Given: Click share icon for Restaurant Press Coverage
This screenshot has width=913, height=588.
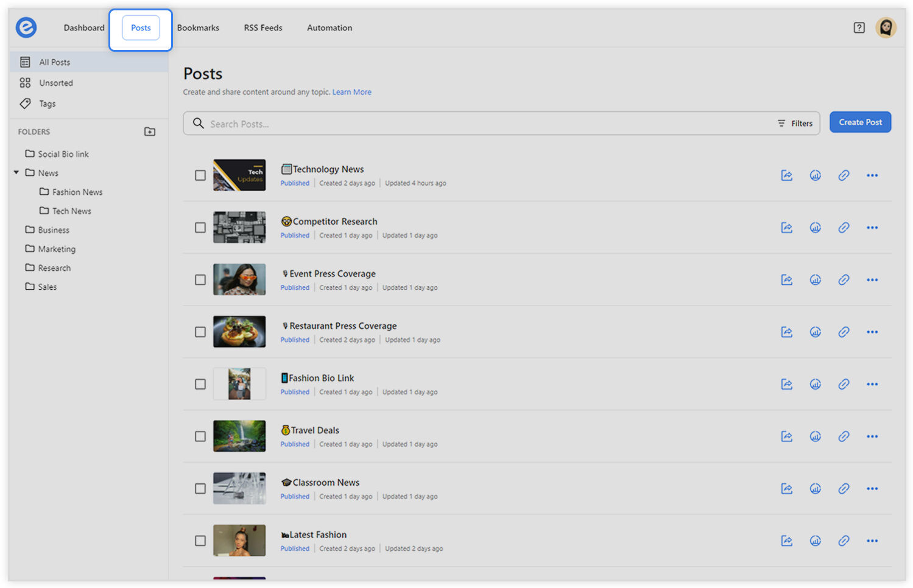Looking at the screenshot, I should click(x=787, y=332).
